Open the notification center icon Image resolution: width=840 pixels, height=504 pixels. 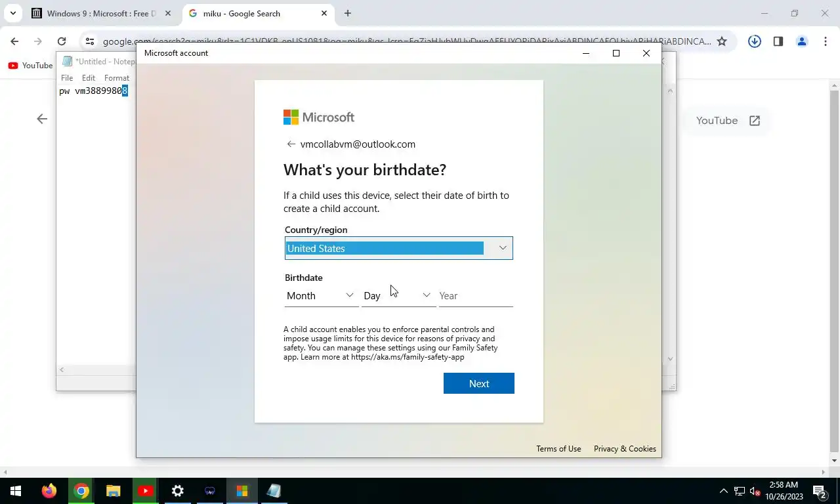[x=820, y=491]
